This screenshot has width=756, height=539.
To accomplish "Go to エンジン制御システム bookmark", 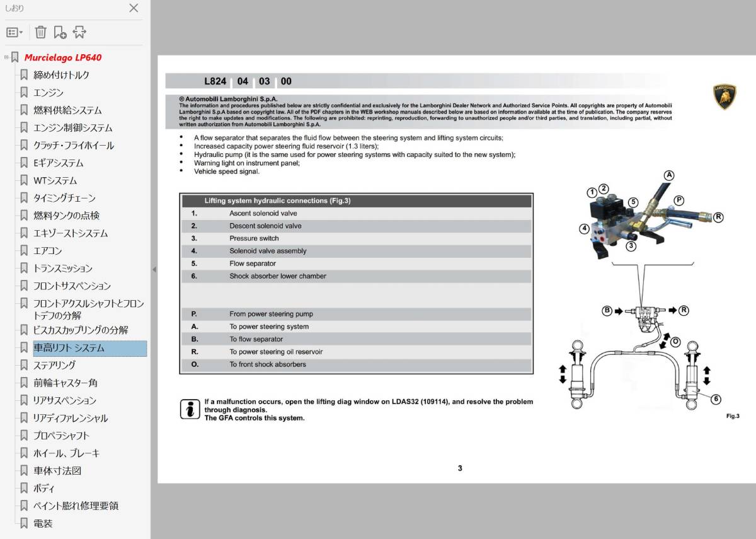I will click(73, 128).
